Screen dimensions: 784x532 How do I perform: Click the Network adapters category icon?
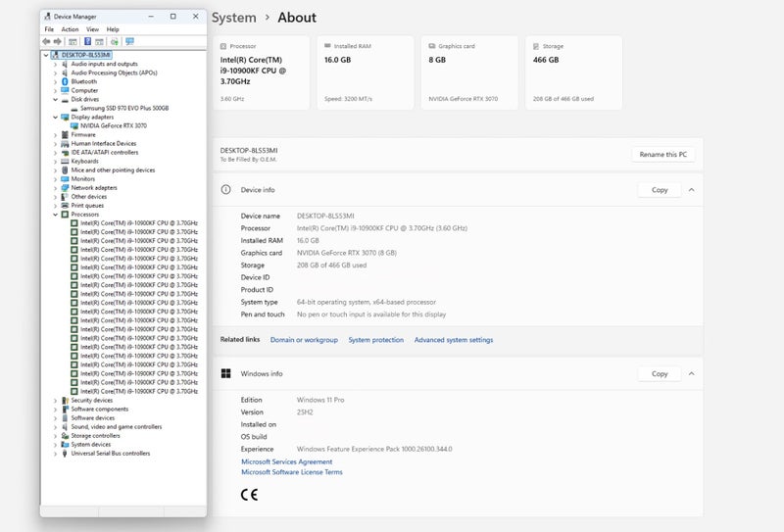coord(65,188)
